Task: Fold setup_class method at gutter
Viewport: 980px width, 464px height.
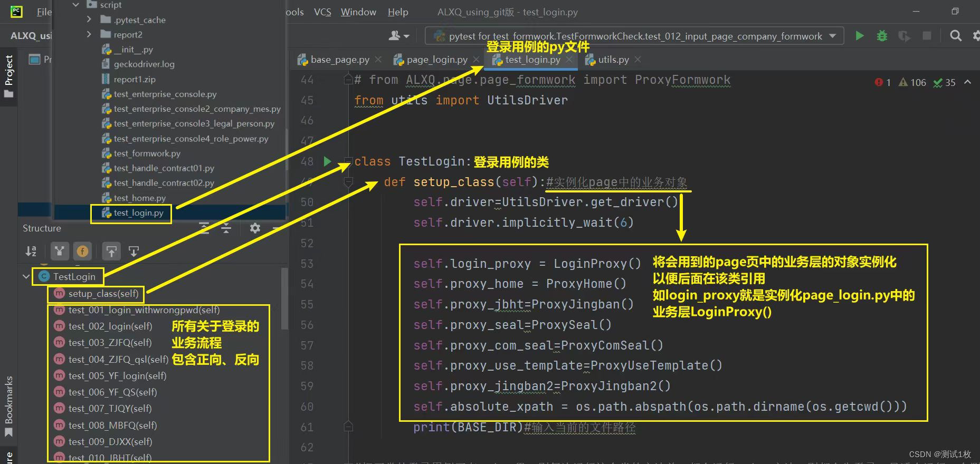Action: click(348, 182)
